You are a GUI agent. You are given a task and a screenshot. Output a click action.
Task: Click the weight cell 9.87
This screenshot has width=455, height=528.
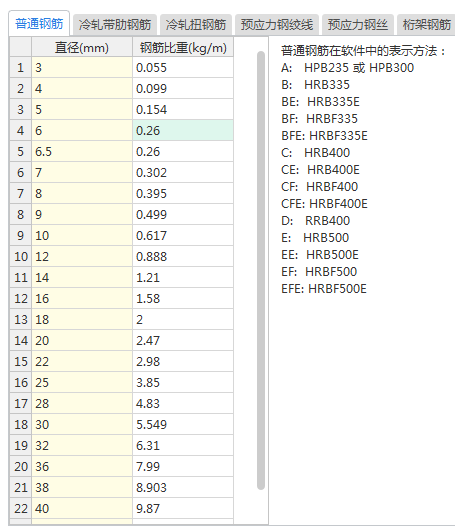click(x=183, y=508)
